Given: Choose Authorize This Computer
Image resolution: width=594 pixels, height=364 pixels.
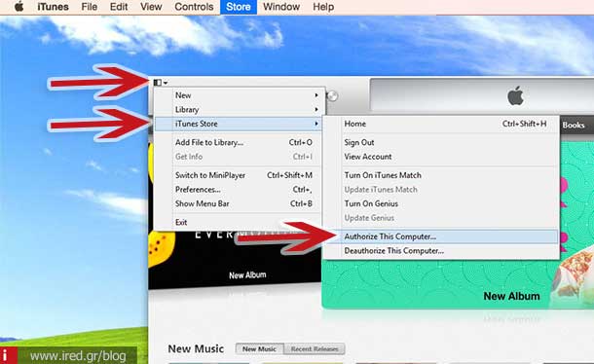Looking at the screenshot, I should tap(441, 237).
